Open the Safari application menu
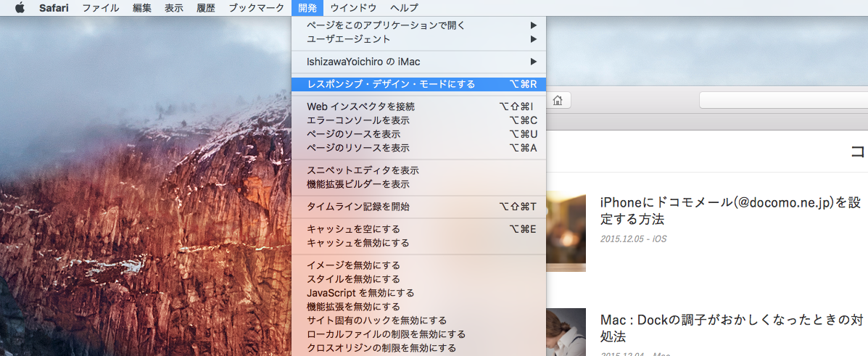The height and width of the screenshot is (356, 868). 54,8
